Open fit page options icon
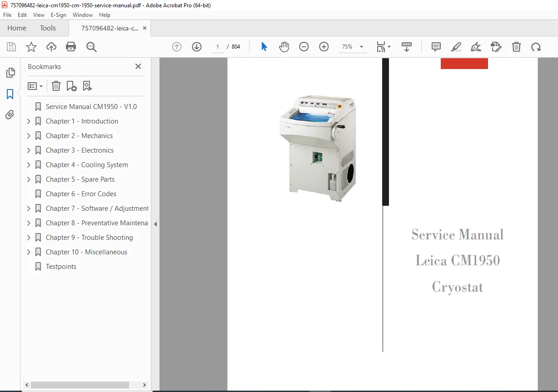 [383, 47]
